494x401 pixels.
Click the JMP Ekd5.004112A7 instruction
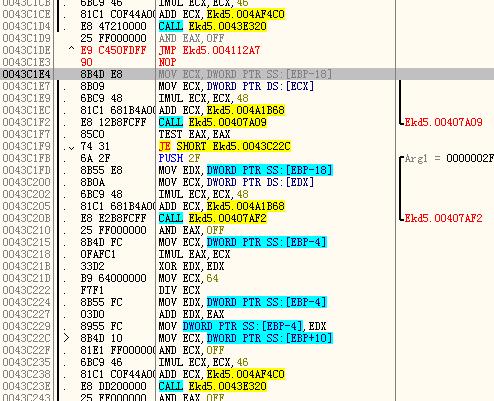[209, 50]
